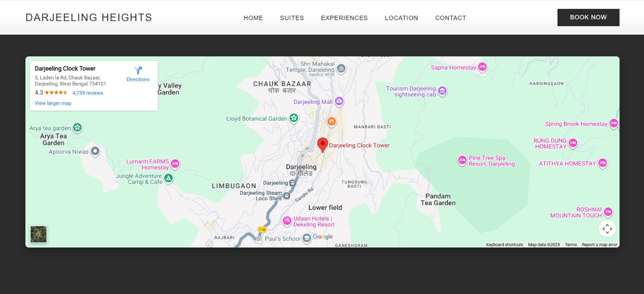Click the Directions text link
This screenshot has height=294, width=644.
point(138,79)
